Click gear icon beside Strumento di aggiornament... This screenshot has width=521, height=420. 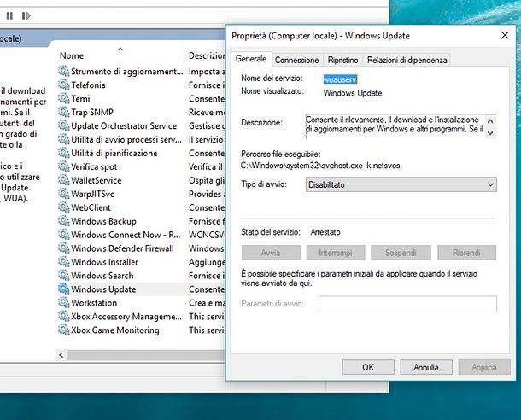[x=63, y=72]
